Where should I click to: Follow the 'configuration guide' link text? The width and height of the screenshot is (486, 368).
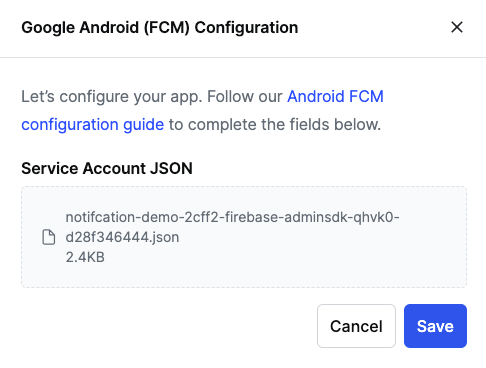click(93, 125)
